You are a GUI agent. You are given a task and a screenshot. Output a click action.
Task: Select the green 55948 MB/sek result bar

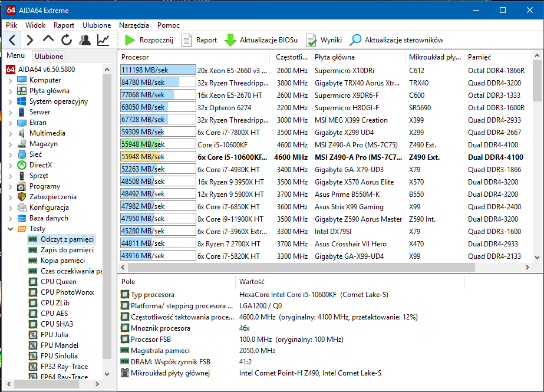tap(158, 144)
